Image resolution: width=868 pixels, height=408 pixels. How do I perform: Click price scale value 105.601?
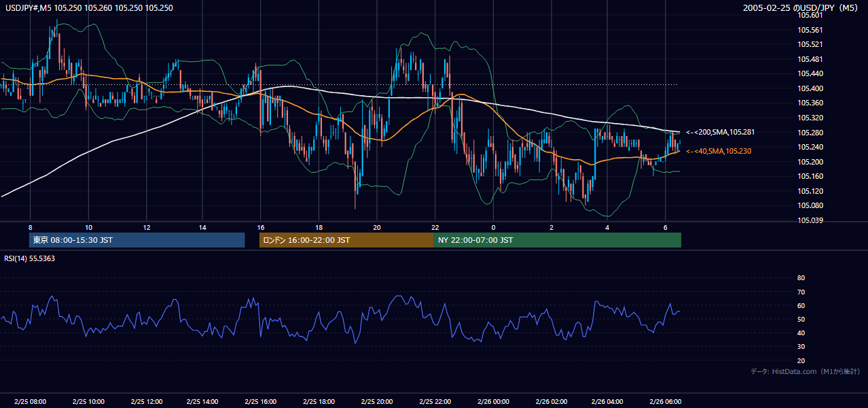pyautogui.click(x=810, y=16)
